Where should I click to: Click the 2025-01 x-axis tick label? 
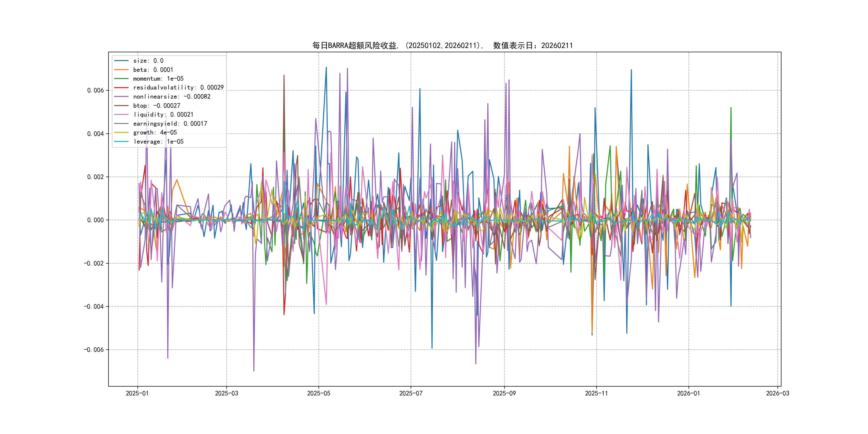(137, 393)
